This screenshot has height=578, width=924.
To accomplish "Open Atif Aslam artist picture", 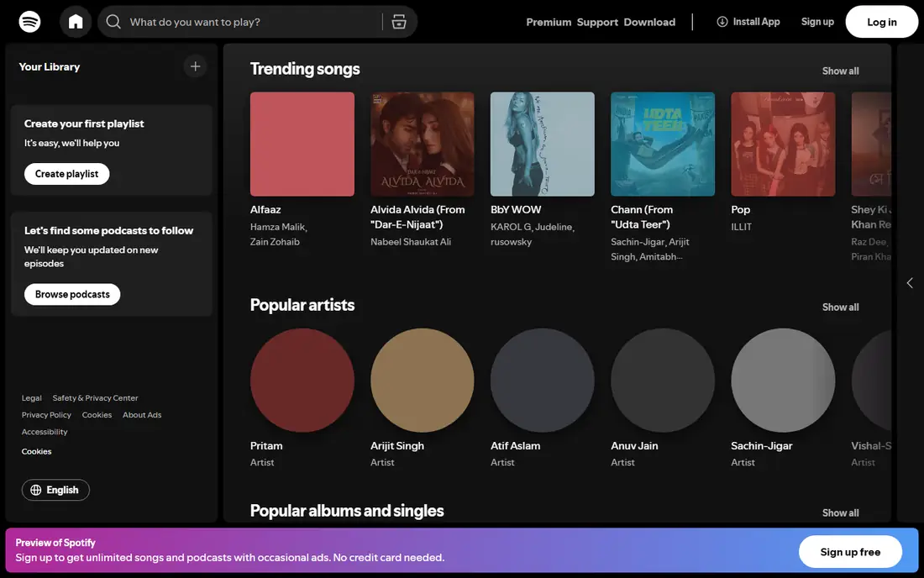I will [x=543, y=380].
